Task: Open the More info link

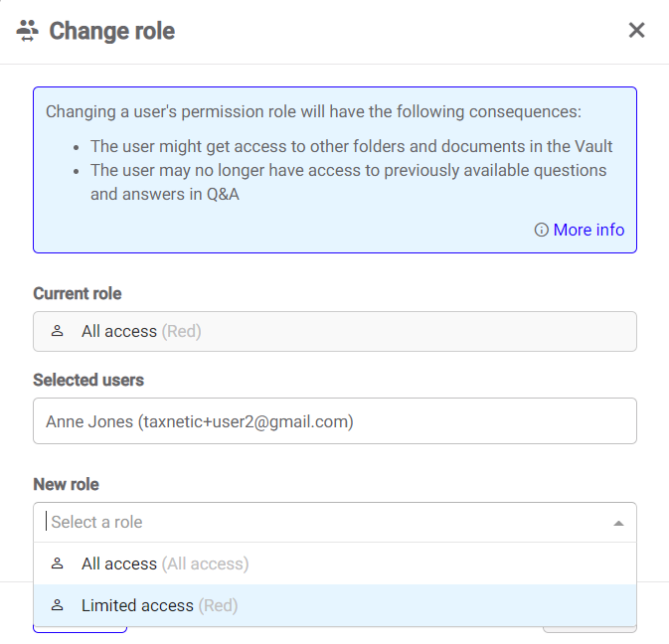Action: coord(588,230)
